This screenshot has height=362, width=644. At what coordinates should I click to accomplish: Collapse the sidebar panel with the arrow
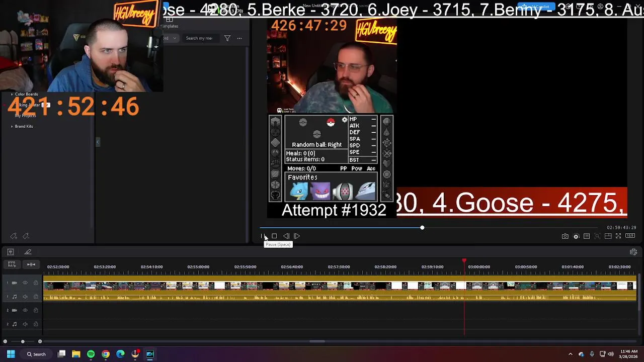[98, 142]
